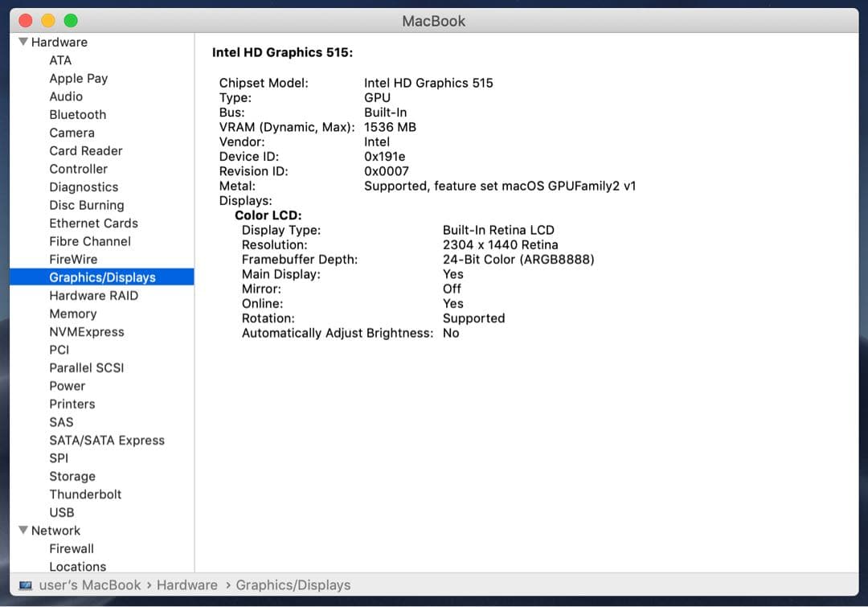Open SATA/SATA Express in the sidebar
Screen dimensions: 868x607
pyautogui.click(x=106, y=441)
